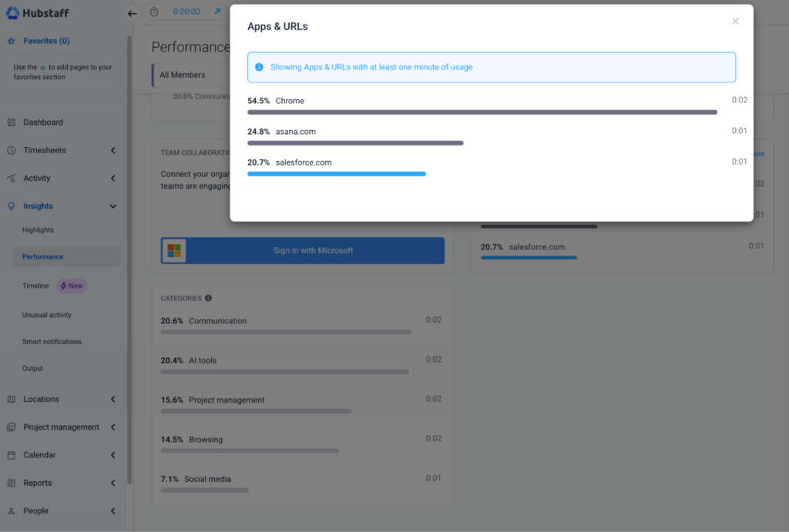789x532 pixels.
Task: Click the Hubstaff logo icon
Action: click(14, 12)
